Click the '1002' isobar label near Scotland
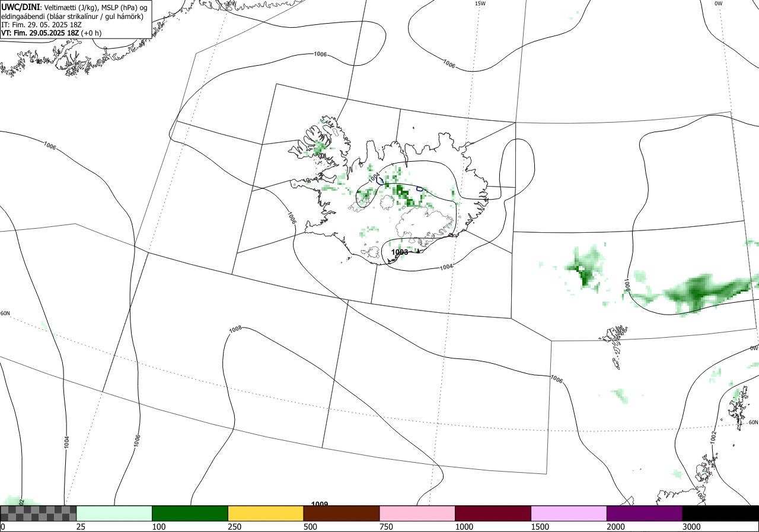Screen dimensions: 759x532 713,437
